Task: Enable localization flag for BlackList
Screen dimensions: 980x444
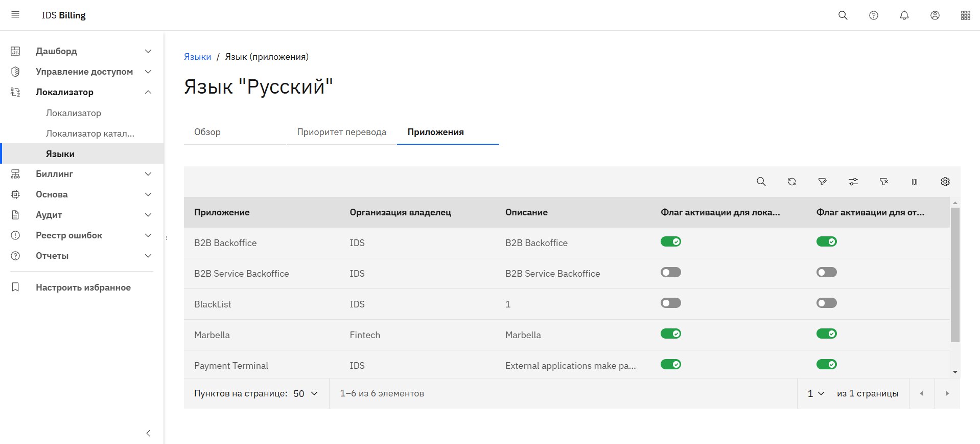Action: click(670, 303)
